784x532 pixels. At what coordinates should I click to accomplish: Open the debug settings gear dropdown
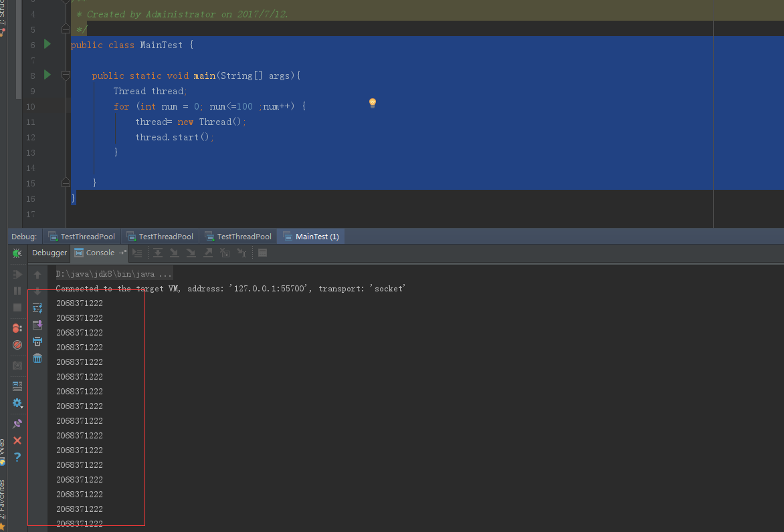pos(17,403)
